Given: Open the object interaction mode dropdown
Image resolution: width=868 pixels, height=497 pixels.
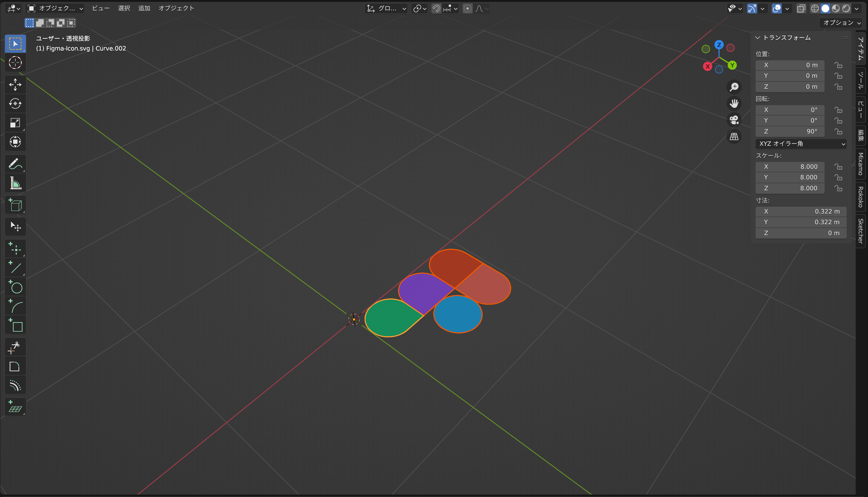Looking at the screenshot, I should pos(55,8).
